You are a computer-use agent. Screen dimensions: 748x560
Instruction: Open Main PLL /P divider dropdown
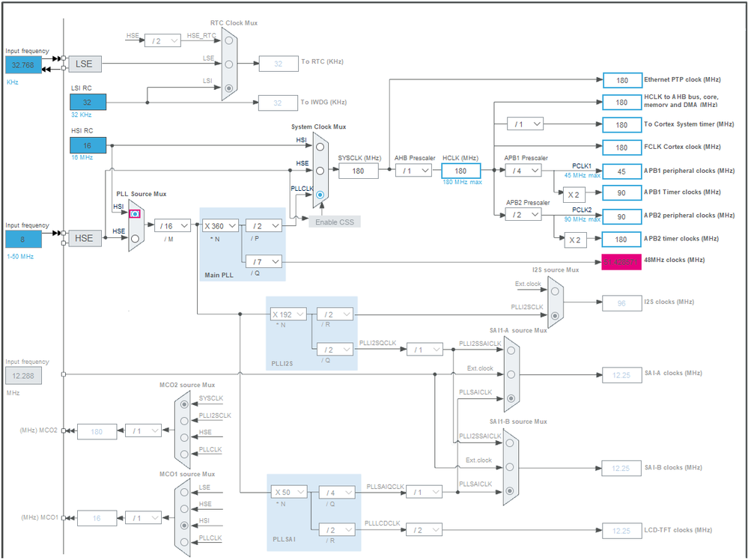coord(264,225)
